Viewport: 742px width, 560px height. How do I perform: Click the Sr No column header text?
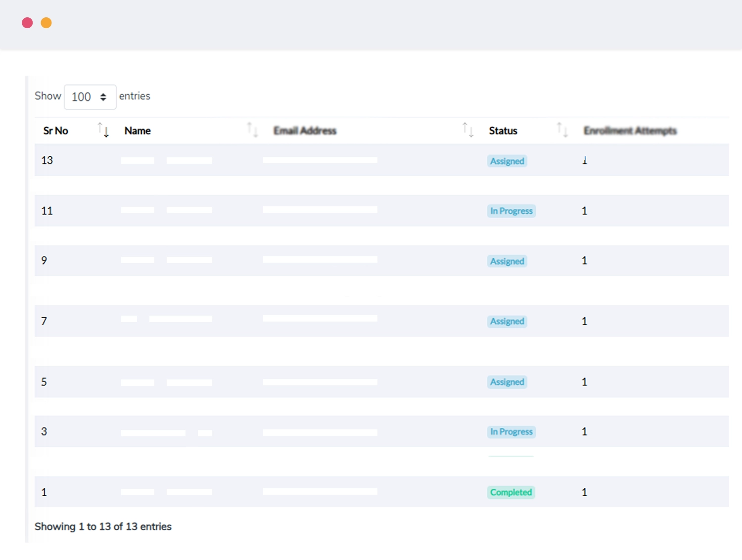pos(55,131)
